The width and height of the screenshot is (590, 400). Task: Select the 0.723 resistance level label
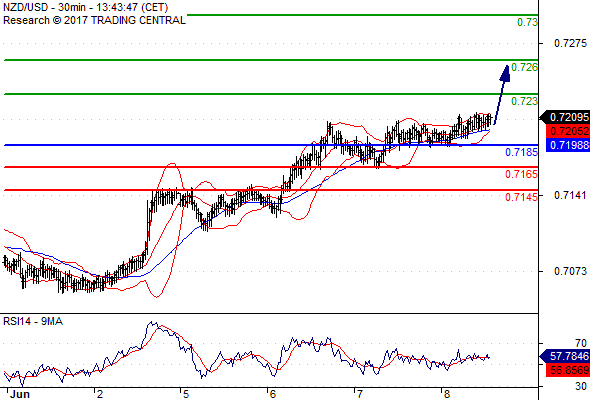(525, 101)
